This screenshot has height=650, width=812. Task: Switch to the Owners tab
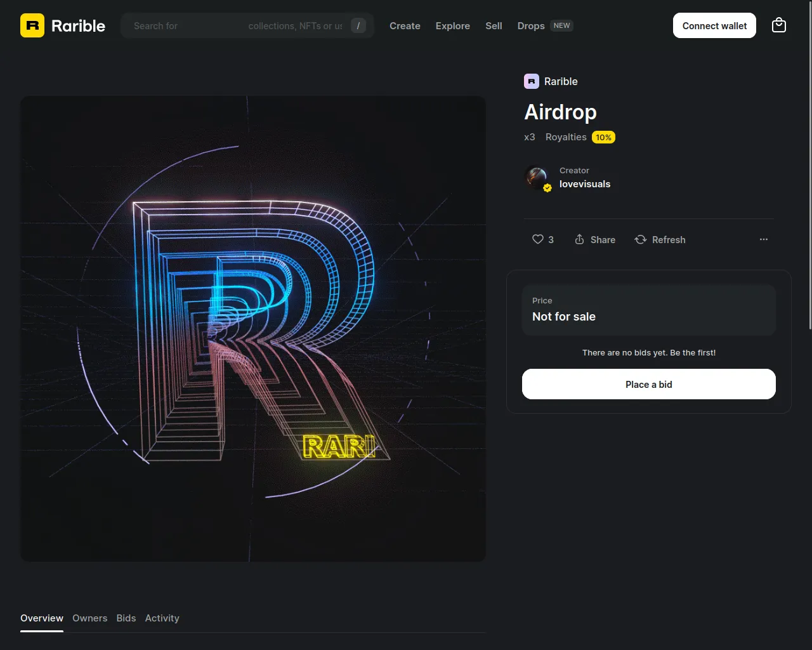tap(90, 618)
